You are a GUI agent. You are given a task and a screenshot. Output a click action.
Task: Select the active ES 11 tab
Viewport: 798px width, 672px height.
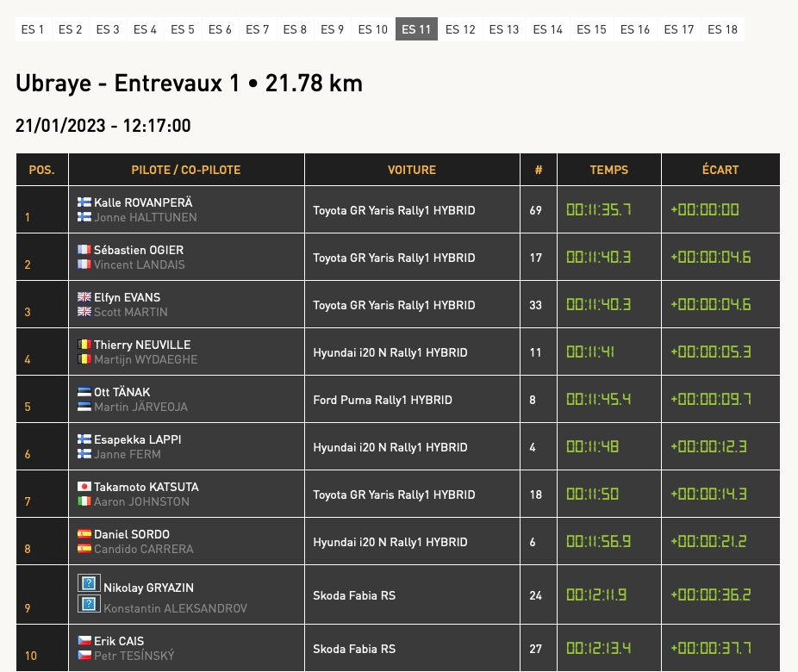pos(416,29)
